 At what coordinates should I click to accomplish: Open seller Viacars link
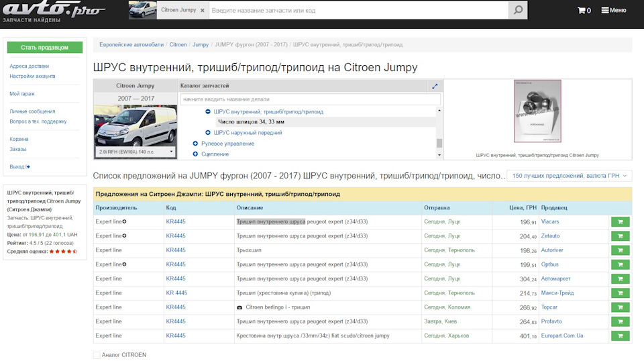click(x=550, y=221)
